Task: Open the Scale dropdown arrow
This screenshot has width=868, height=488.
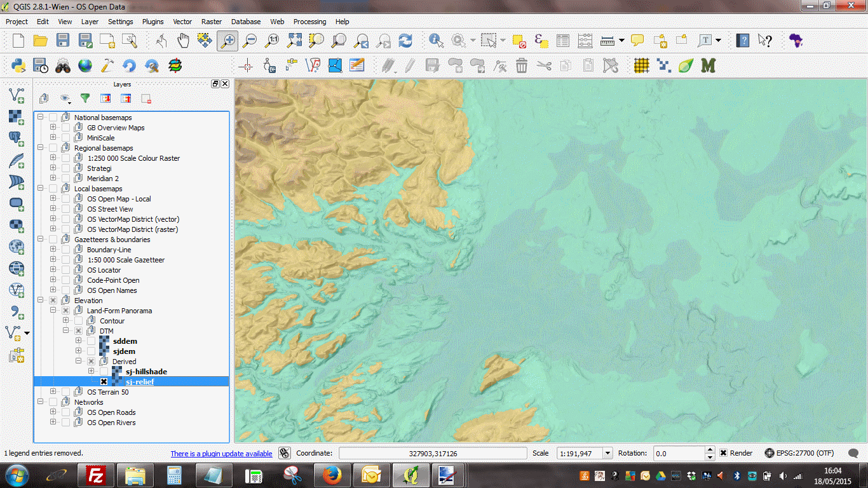Action: tap(607, 453)
